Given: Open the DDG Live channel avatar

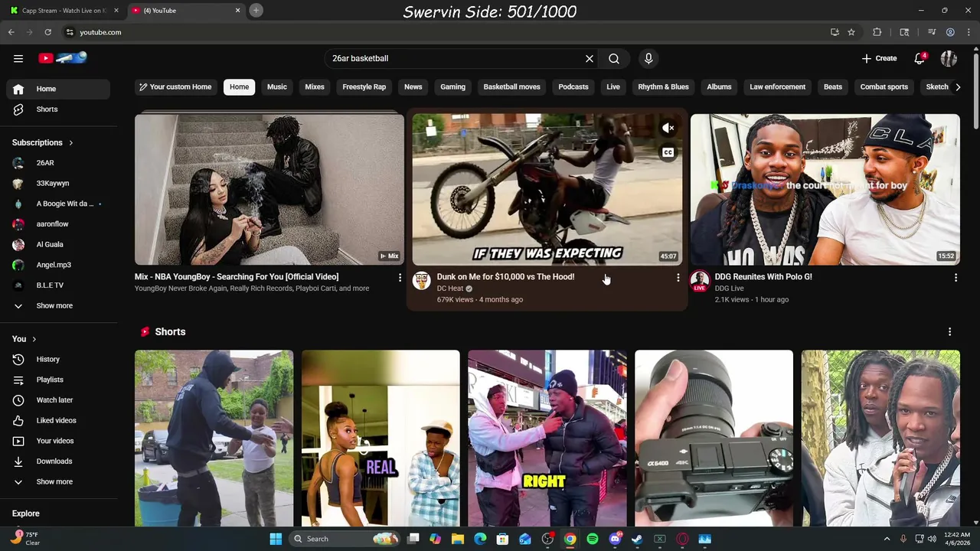Looking at the screenshot, I should tap(700, 280).
